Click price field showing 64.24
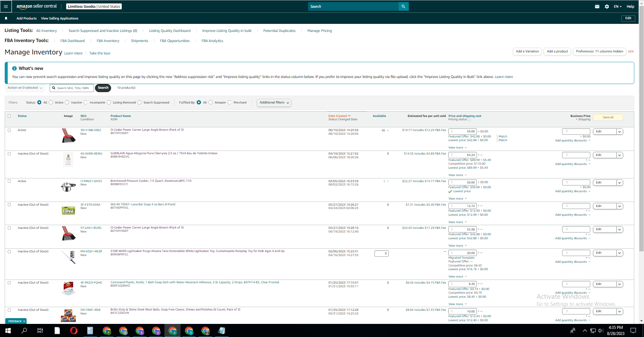The width and height of the screenshot is (644, 337). (x=462, y=155)
